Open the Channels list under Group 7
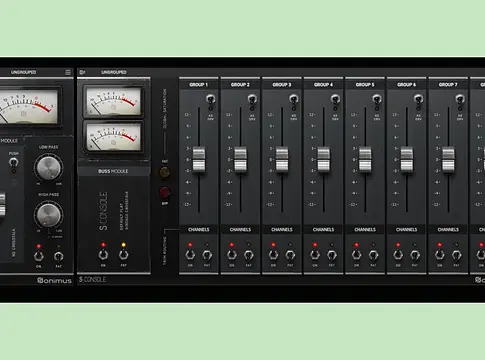485x360 pixels. 448,230
